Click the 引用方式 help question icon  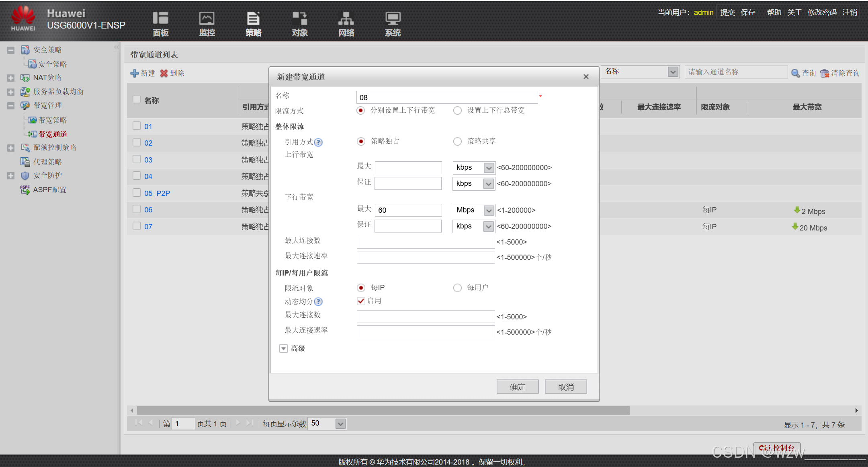(x=318, y=142)
